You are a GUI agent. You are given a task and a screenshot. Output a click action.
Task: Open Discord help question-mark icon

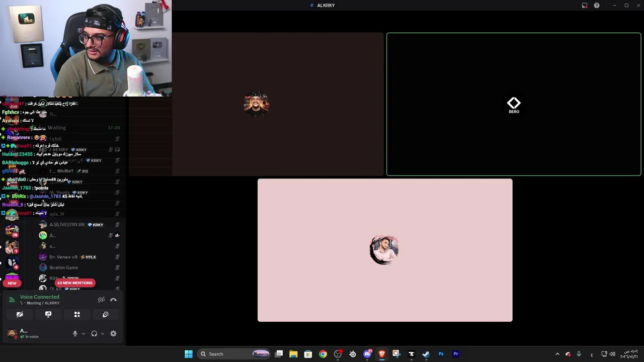click(597, 6)
